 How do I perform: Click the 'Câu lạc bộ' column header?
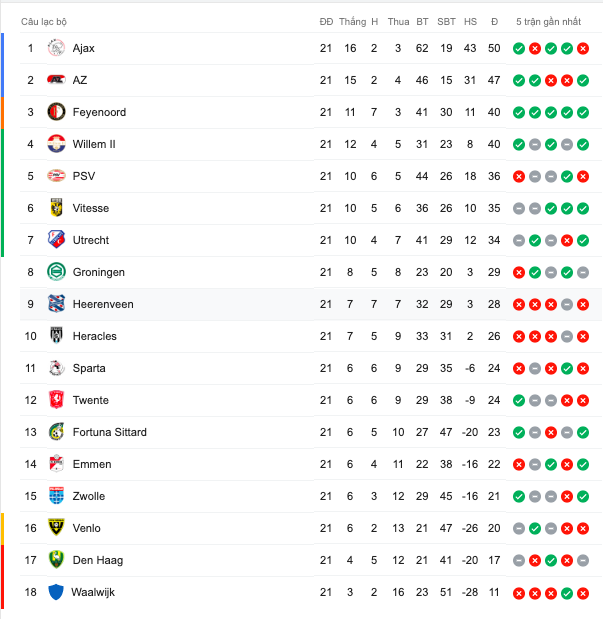(x=44, y=22)
